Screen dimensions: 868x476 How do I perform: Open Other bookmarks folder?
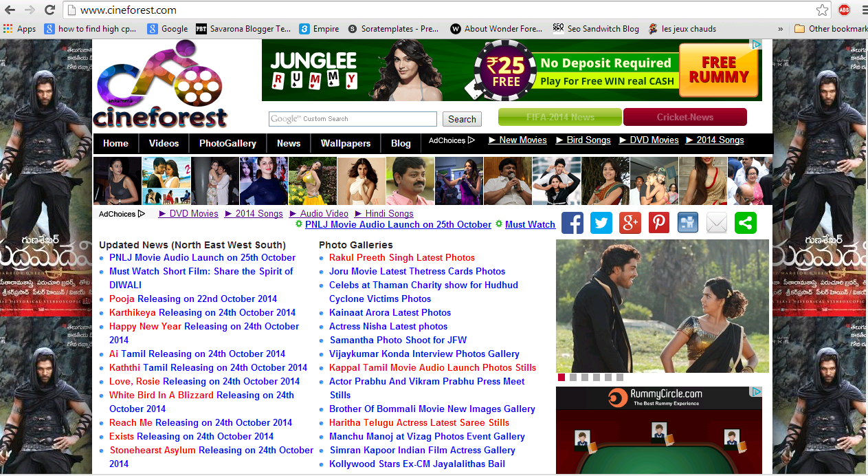(x=830, y=29)
